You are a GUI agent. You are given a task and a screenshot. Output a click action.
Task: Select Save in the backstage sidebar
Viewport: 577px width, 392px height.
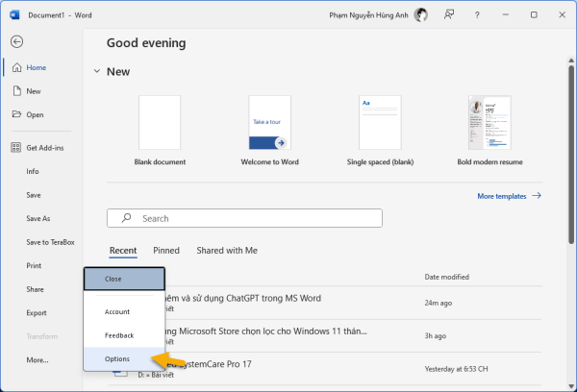click(x=34, y=195)
